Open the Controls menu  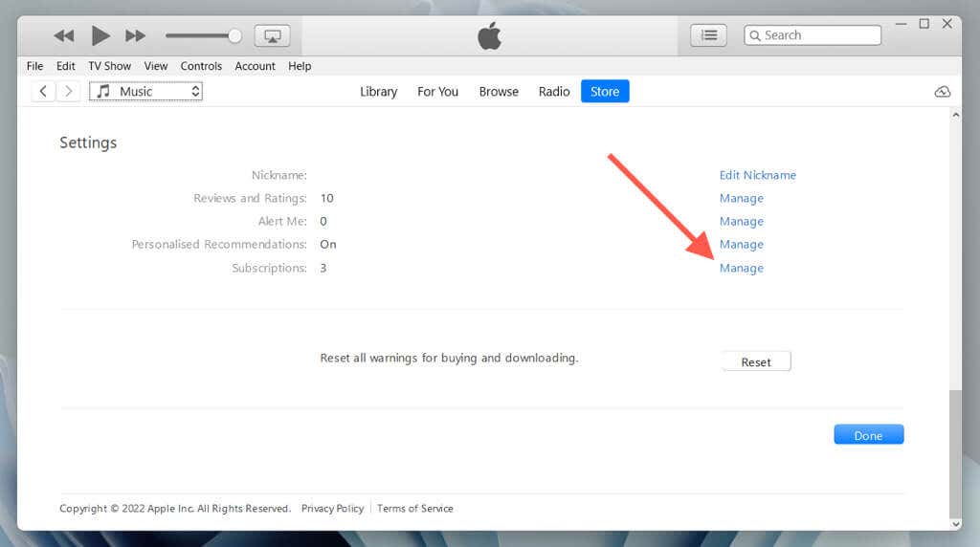coord(201,66)
